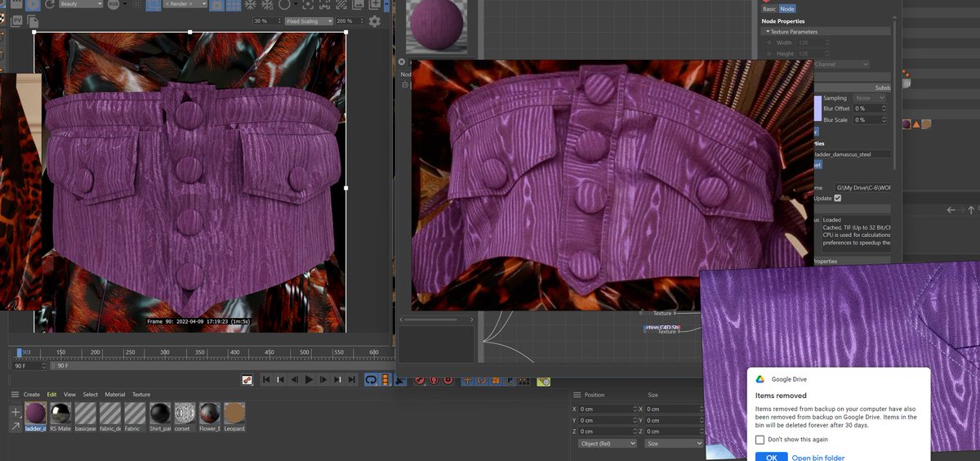This screenshot has height=461, width=980.
Task: Check the Don't show this again box
Action: [x=760, y=440]
